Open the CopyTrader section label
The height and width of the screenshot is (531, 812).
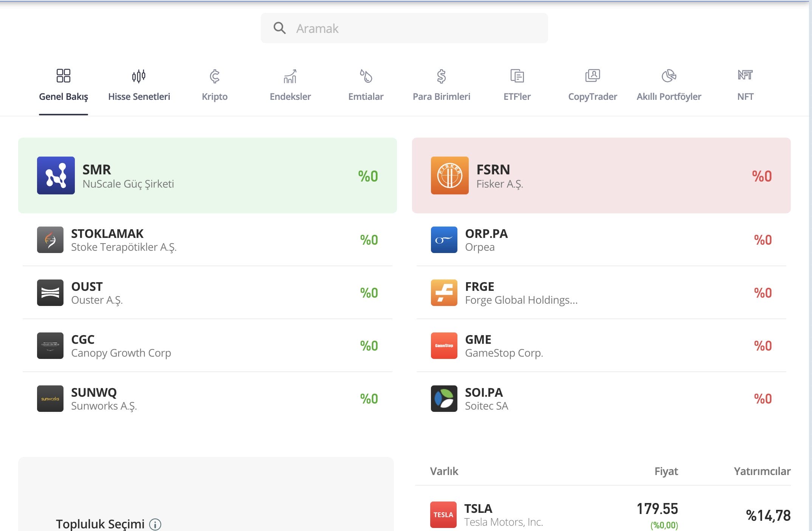coord(593,97)
